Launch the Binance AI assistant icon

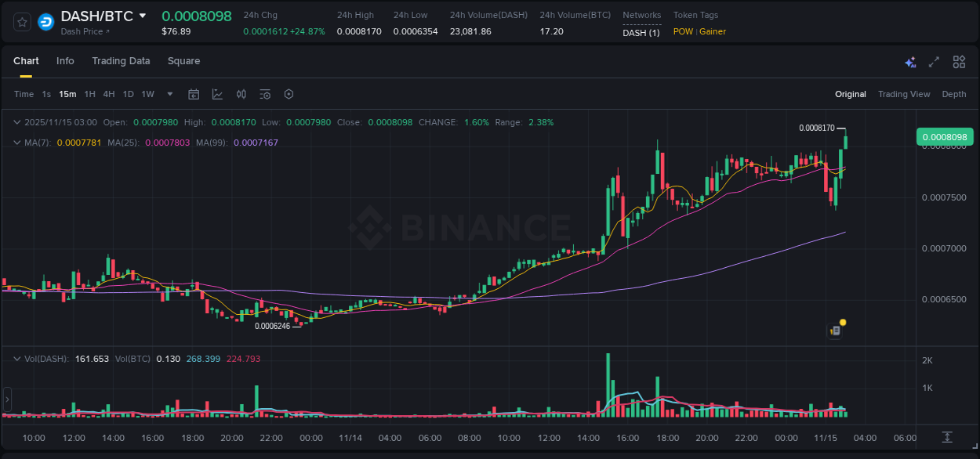point(910,61)
